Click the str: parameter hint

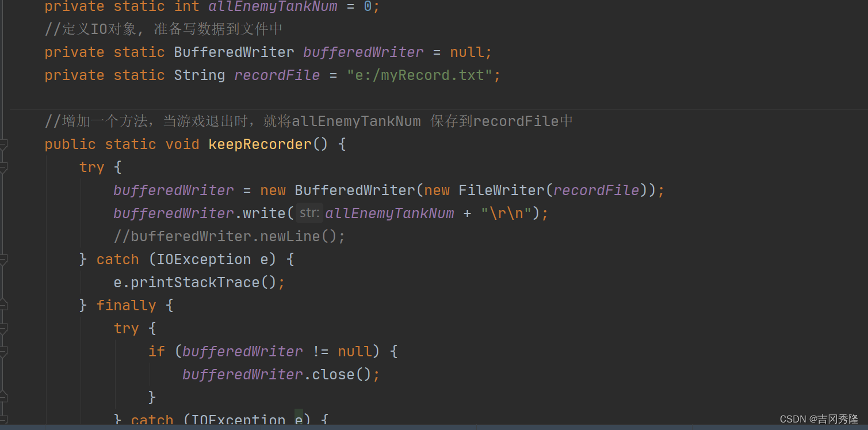point(309,213)
